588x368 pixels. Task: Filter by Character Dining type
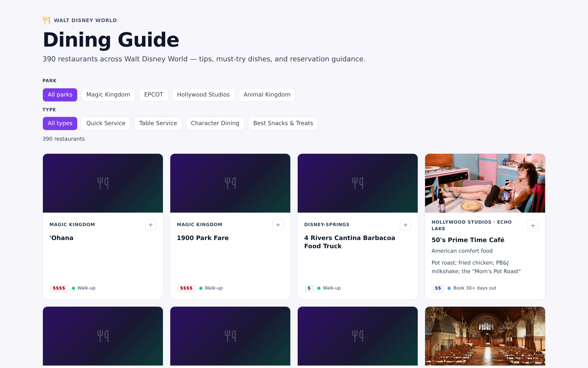pyautogui.click(x=215, y=123)
